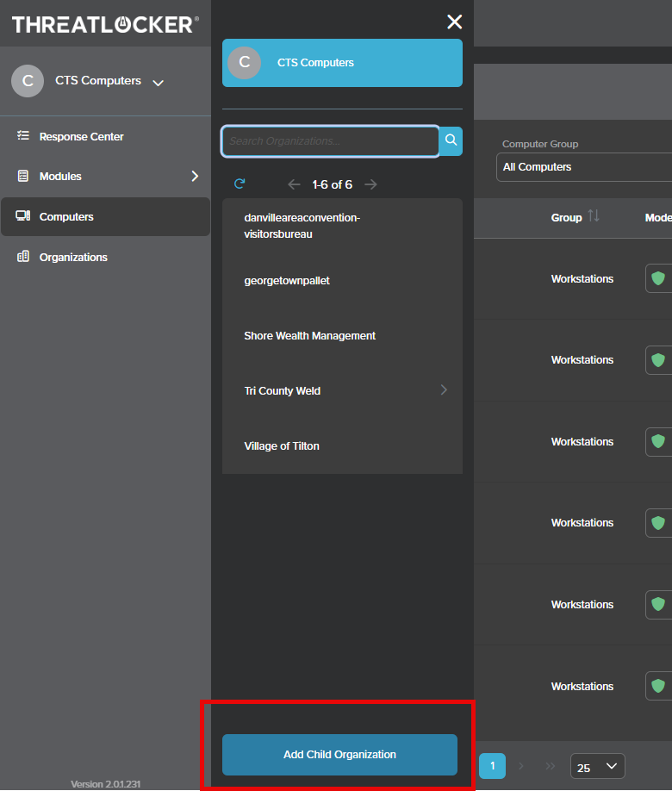Expand the Modules submenu
This screenshot has width=672, height=791.
(195, 176)
